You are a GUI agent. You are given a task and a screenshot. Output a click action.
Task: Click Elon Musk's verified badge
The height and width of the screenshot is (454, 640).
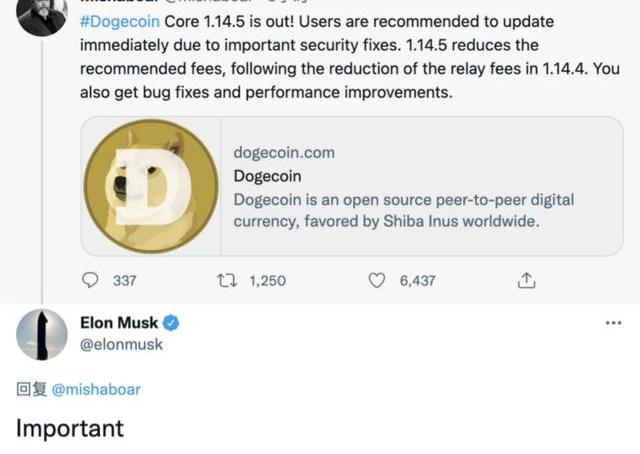(x=172, y=323)
